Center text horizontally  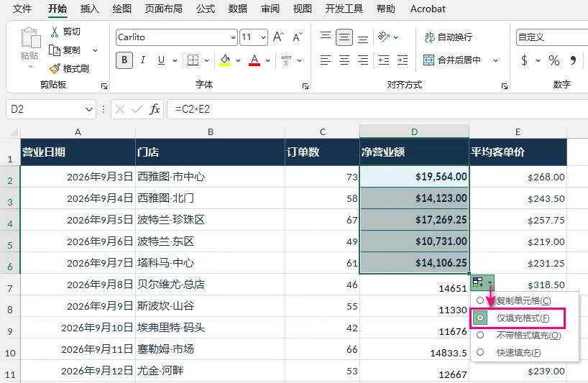[x=344, y=60]
